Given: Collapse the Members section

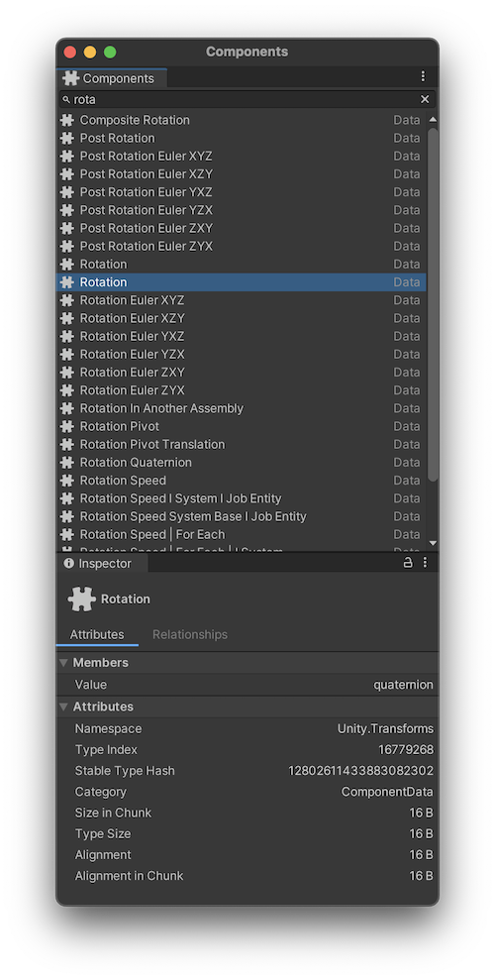Looking at the screenshot, I should 63,663.
